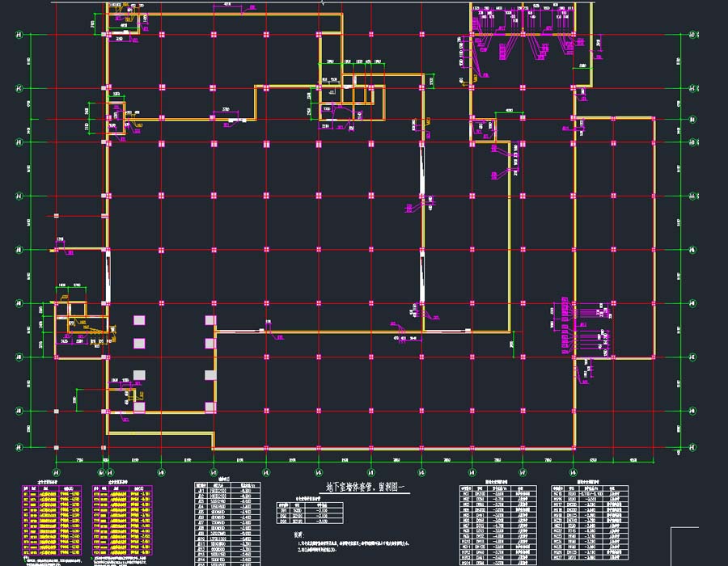Select the white JD opening schedule table
Viewport: 728px width, 566px height.
pyautogui.click(x=227, y=523)
